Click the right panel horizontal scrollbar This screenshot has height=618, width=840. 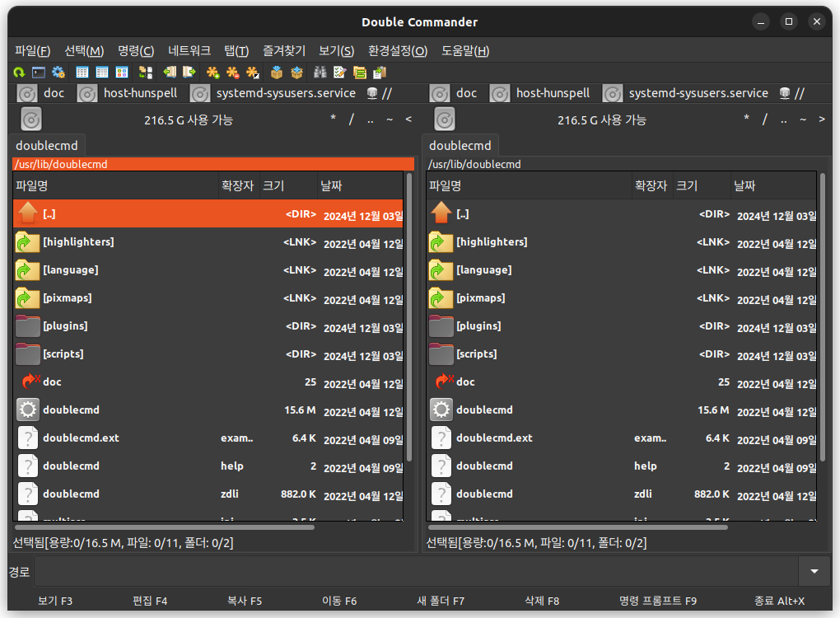click(577, 527)
